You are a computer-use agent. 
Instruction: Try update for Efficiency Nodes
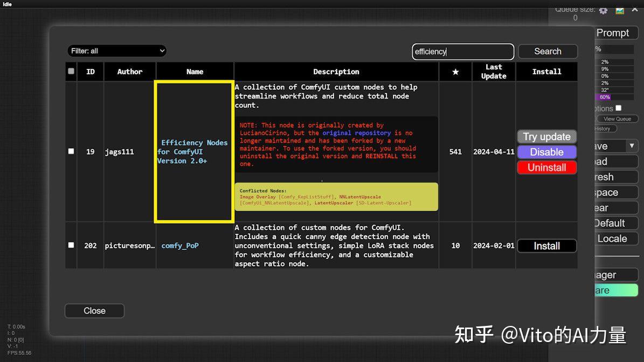[546, 136]
